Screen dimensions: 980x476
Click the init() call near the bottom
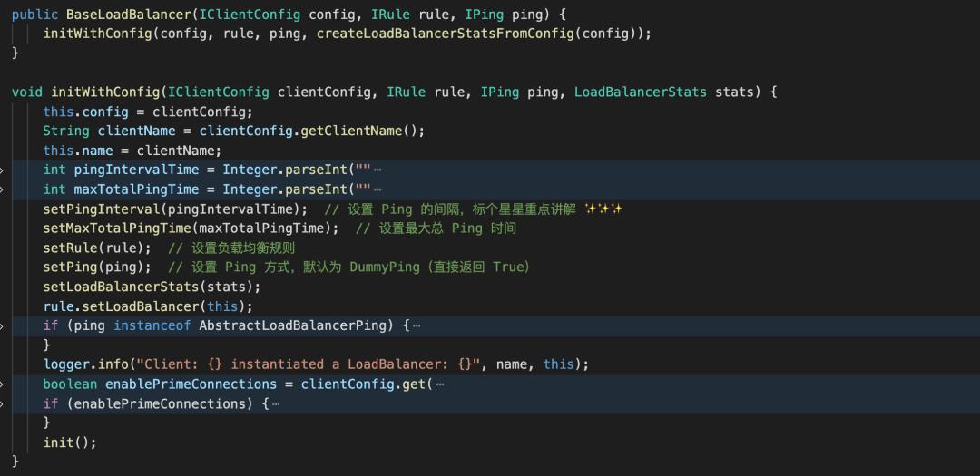[x=70, y=442]
